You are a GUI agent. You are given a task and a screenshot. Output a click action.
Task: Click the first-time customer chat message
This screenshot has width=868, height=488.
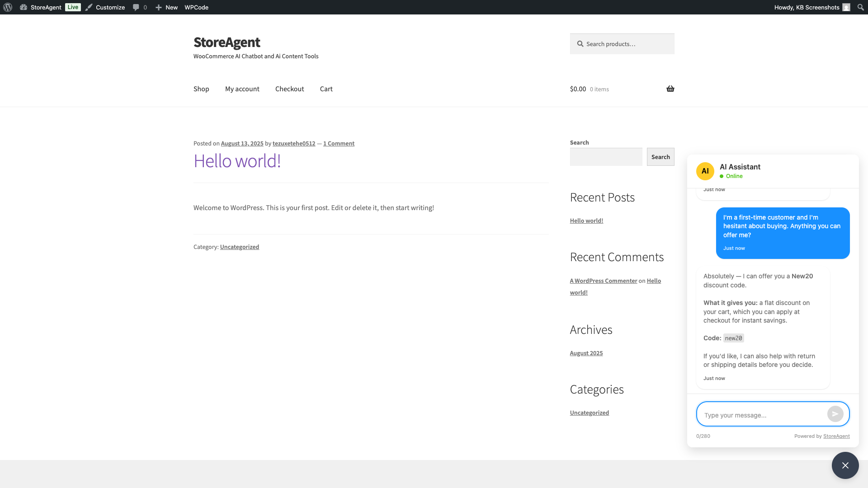click(783, 233)
